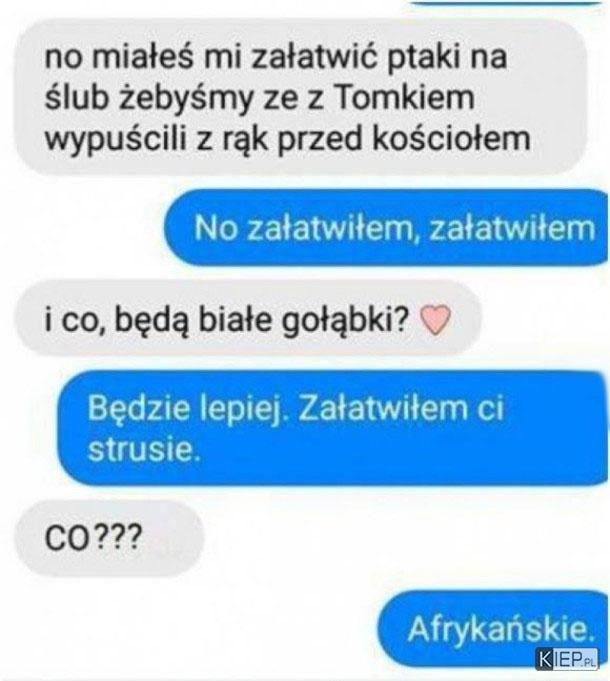Image resolution: width=610 pixels, height=681 pixels.
Task: Tap the 'Afrykańskie.' blue reply bubble
Action: (494, 629)
